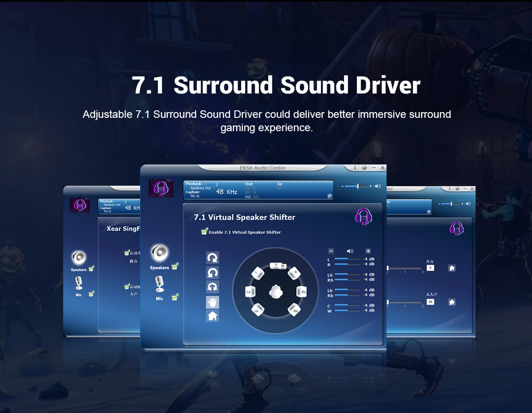Open settings gear in right background window
This screenshot has height=413, width=532.
tap(457, 189)
